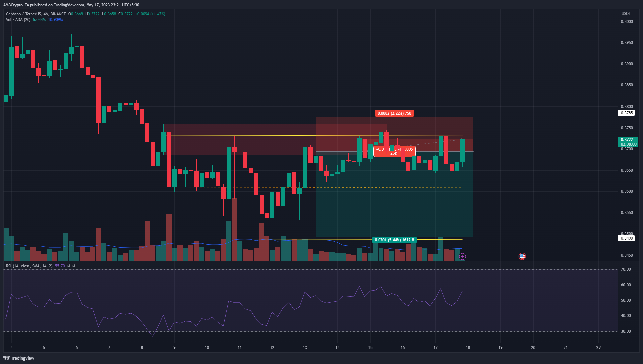Click the RSI 70.00 axis label
This screenshot has width=643, height=364.
click(626, 269)
